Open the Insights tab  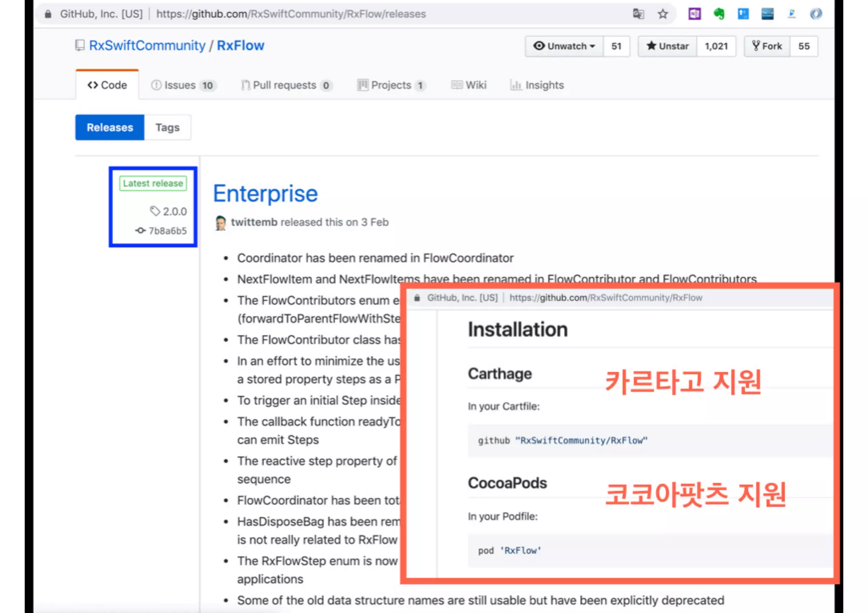pyautogui.click(x=537, y=85)
